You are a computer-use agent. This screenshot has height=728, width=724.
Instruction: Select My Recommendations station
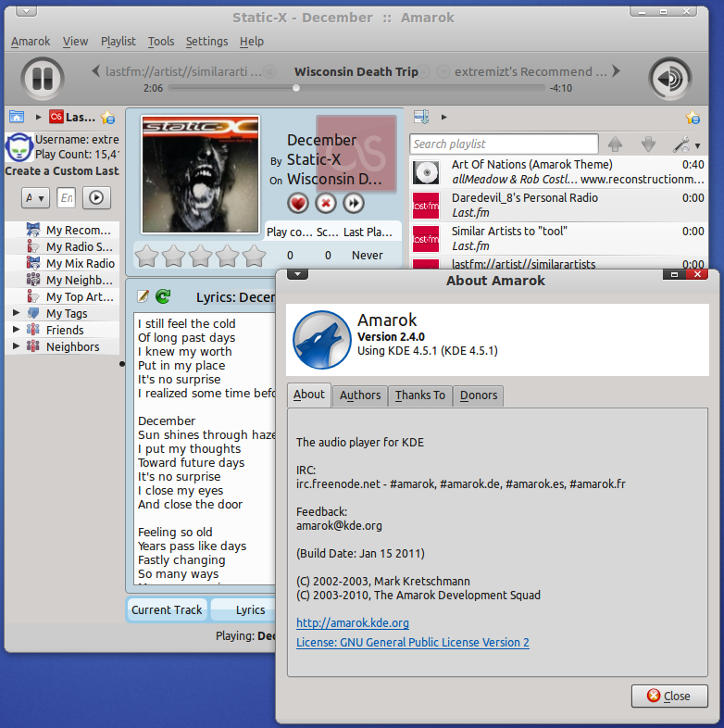pyautogui.click(x=62, y=231)
